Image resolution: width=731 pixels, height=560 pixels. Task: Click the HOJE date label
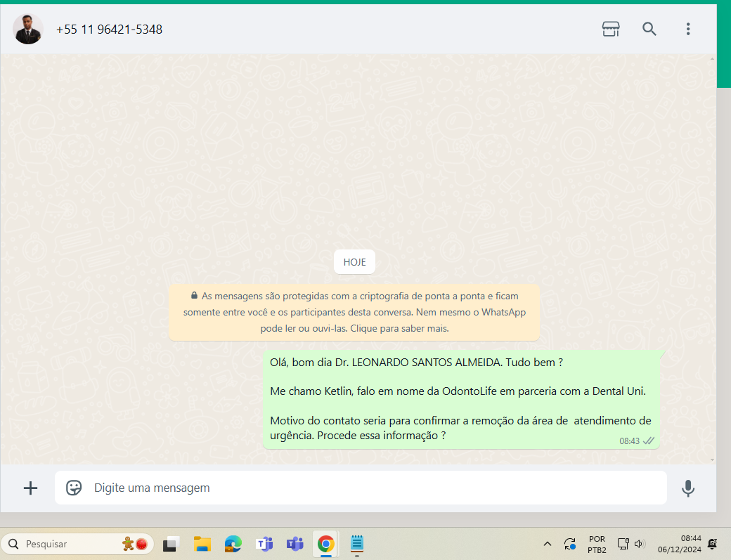coord(354,262)
